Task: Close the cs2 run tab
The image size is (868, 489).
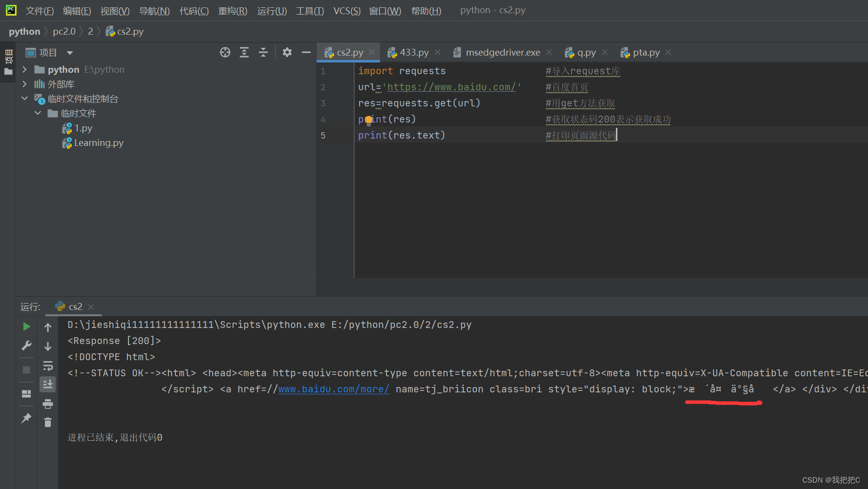Action: click(x=91, y=307)
